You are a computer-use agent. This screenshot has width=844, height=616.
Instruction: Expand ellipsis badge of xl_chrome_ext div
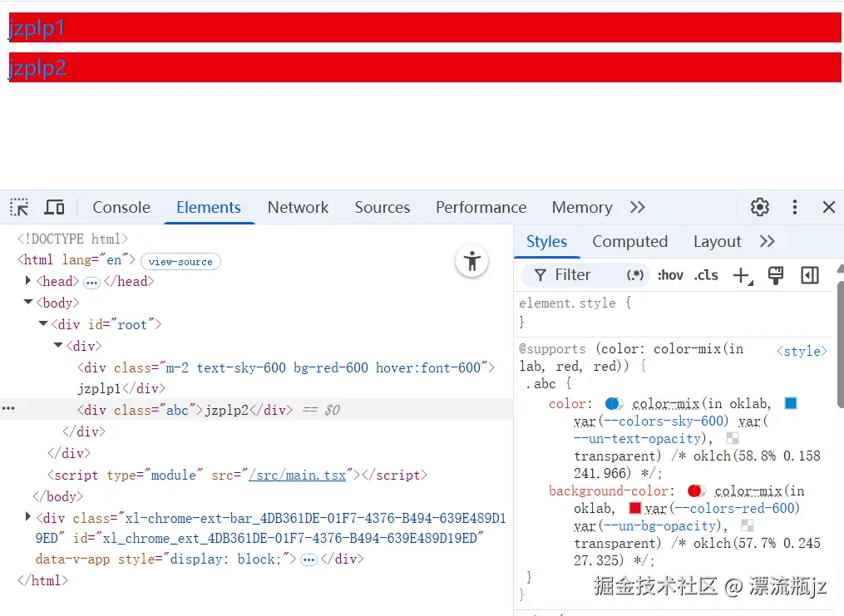(x=308, y=560)
